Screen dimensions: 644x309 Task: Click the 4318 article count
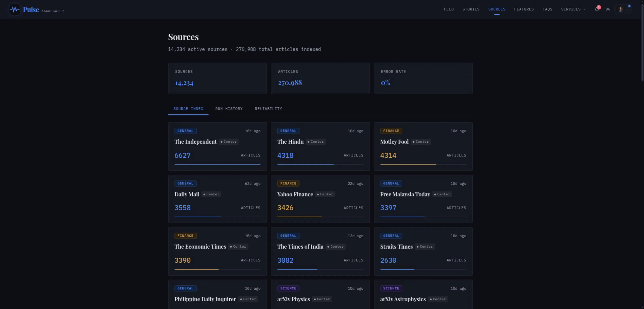[285, 155]
